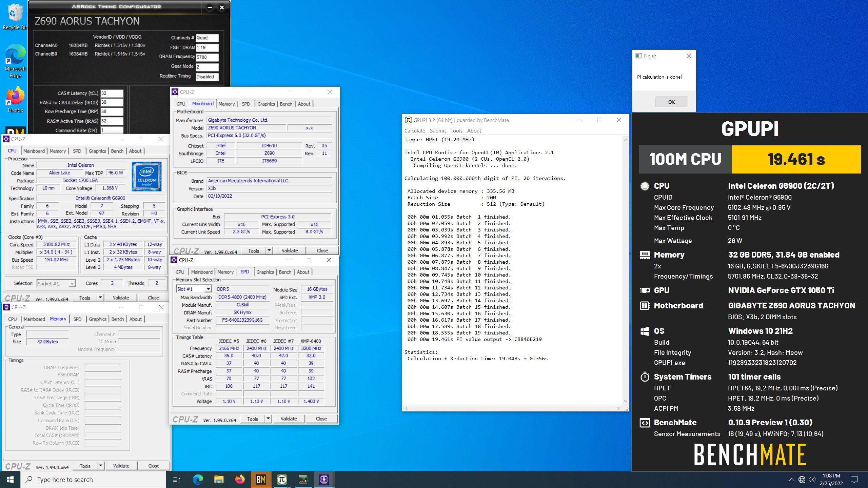Screen dimensions: 868x488
Task: Switch to GPUPI taskbar icon
Action: pyautogui.click(x=282, y=480)
